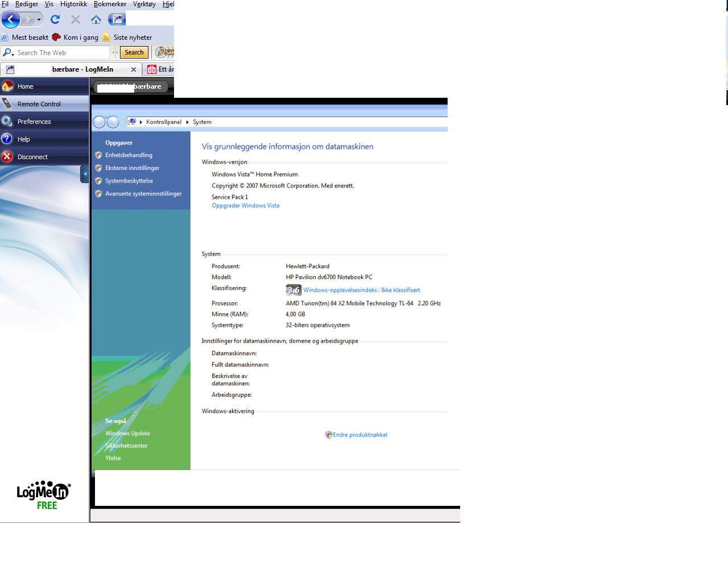The width and height of the screenshot is (728, 582).
Task: Open the browser history dropdown arrow
Action: point(39,19)
